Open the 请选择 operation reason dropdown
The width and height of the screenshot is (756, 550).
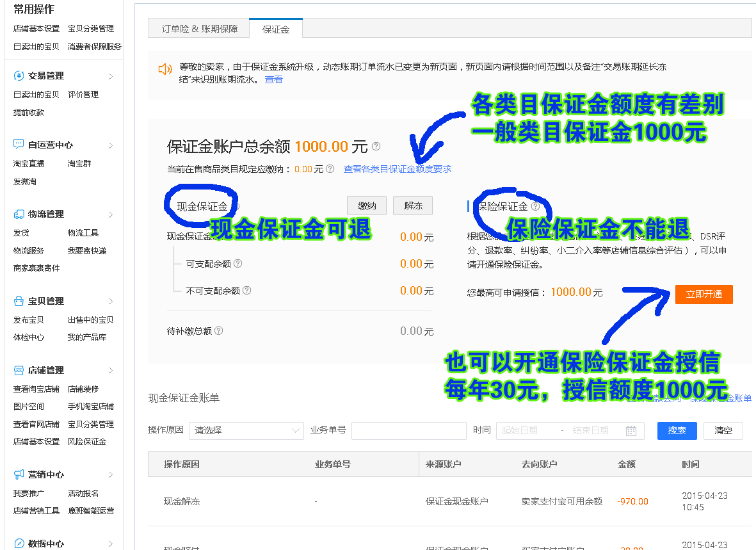click(x=246, y=431)
